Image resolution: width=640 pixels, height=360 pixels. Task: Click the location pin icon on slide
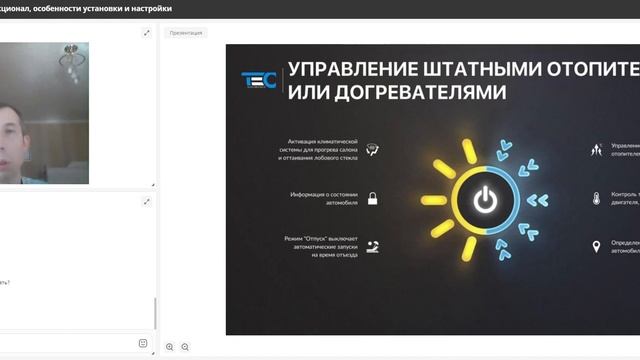(x=596, y=247)
